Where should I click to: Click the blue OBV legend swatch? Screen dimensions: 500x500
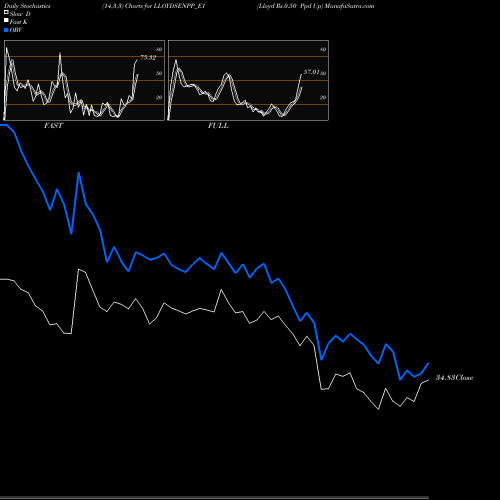(x=6, y=30)
